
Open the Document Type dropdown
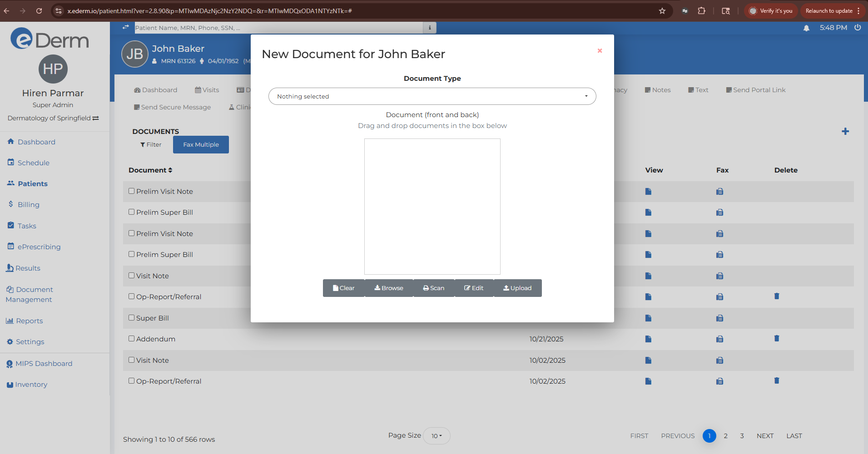[432, 96]
